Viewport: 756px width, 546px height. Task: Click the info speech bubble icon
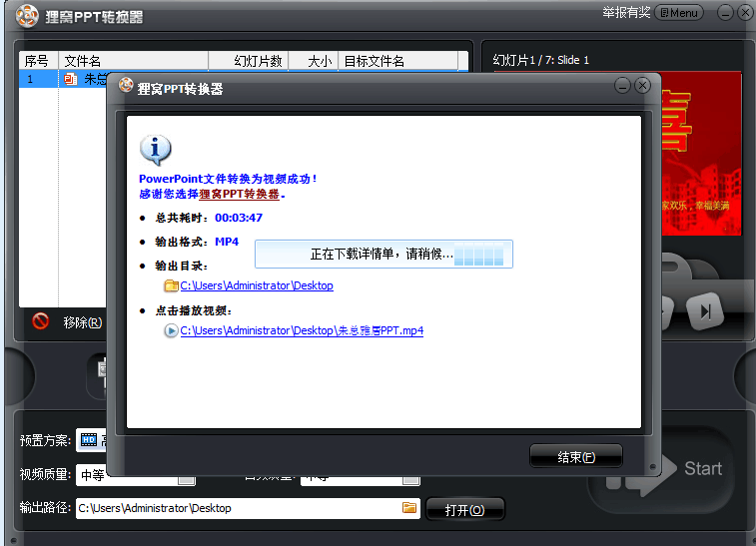click(155, 150)
